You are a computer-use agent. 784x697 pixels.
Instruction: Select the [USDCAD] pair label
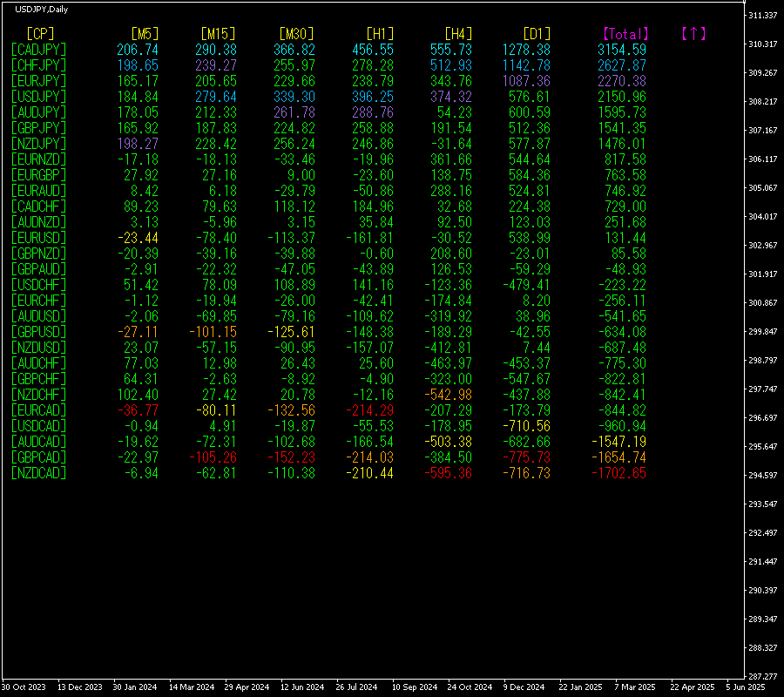click(x=38, y=425)
